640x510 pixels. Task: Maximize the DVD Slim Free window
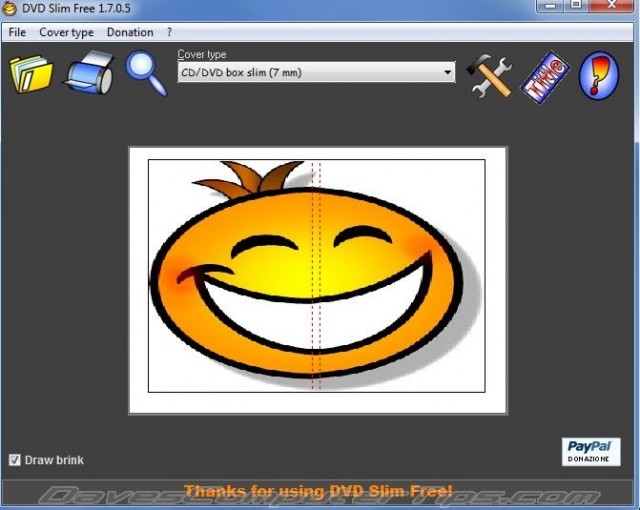point(576,5)
